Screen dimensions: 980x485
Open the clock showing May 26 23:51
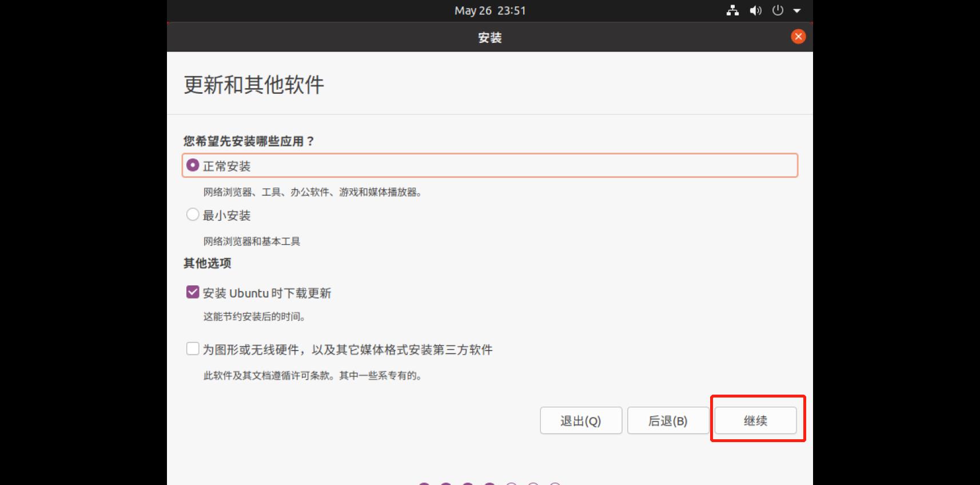coord(490,10)
